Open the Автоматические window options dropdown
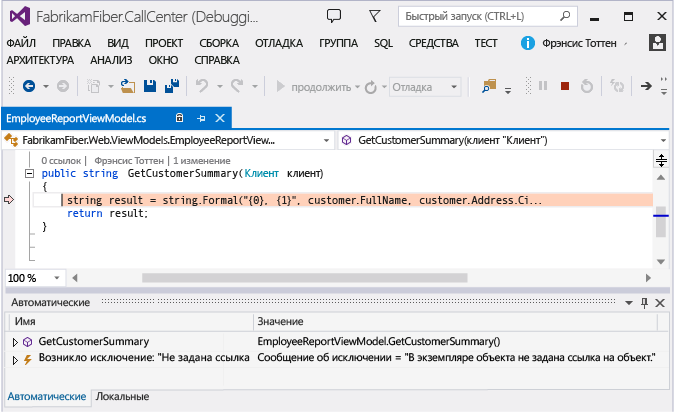 (628, 303)
